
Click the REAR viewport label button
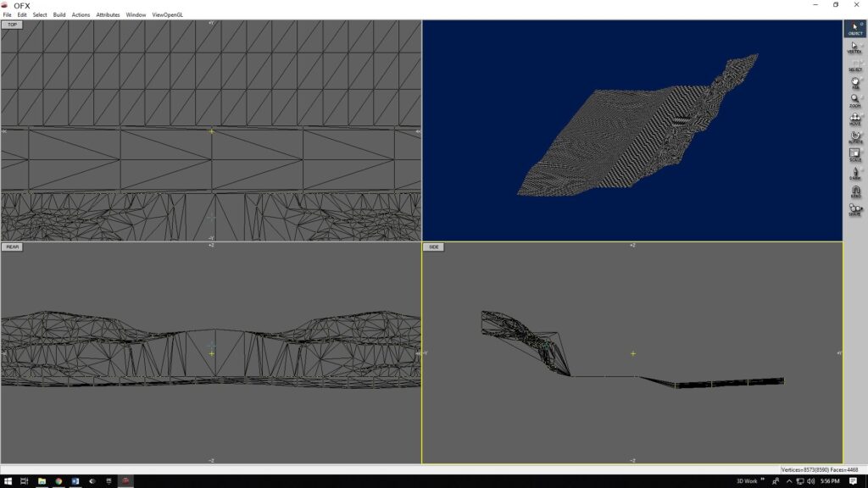click(13, 247)
